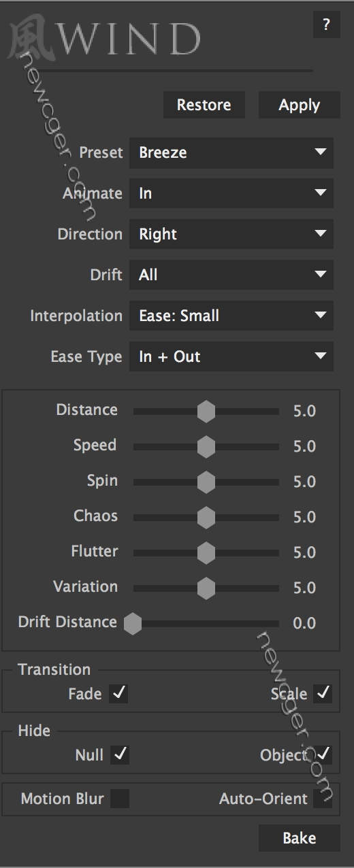This screenshot has height=868, width=354.
Task: Click the Flutter slider handle
Action: click(206, 552)
